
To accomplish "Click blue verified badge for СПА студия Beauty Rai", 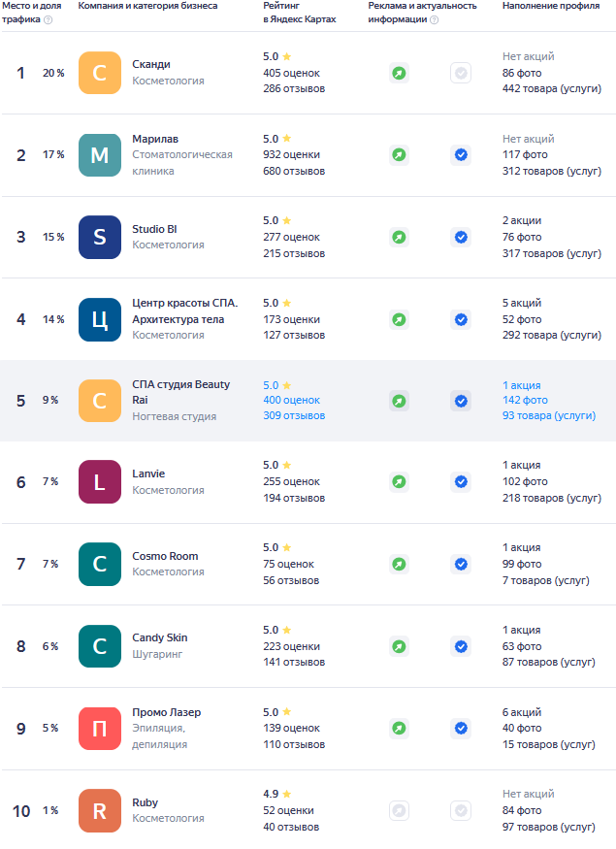I will (461, 402).
